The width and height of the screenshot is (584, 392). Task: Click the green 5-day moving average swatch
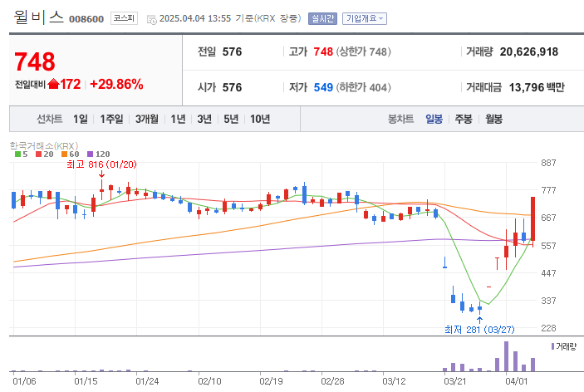coord(17,154)
